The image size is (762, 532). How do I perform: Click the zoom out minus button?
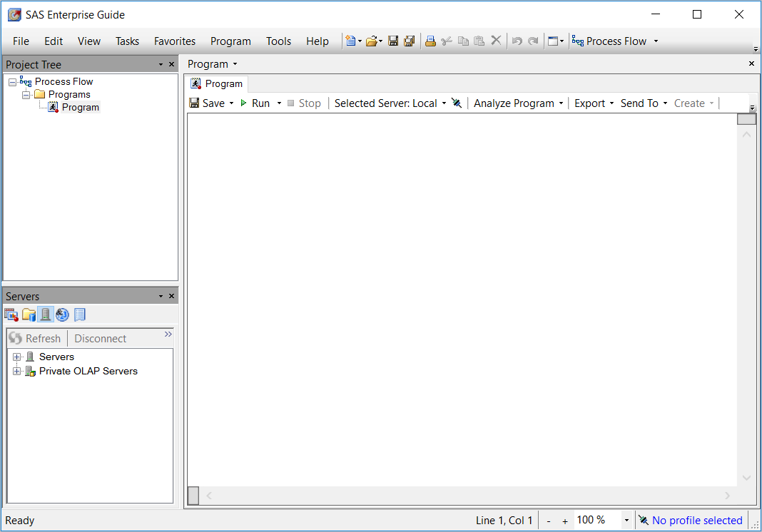549,521
